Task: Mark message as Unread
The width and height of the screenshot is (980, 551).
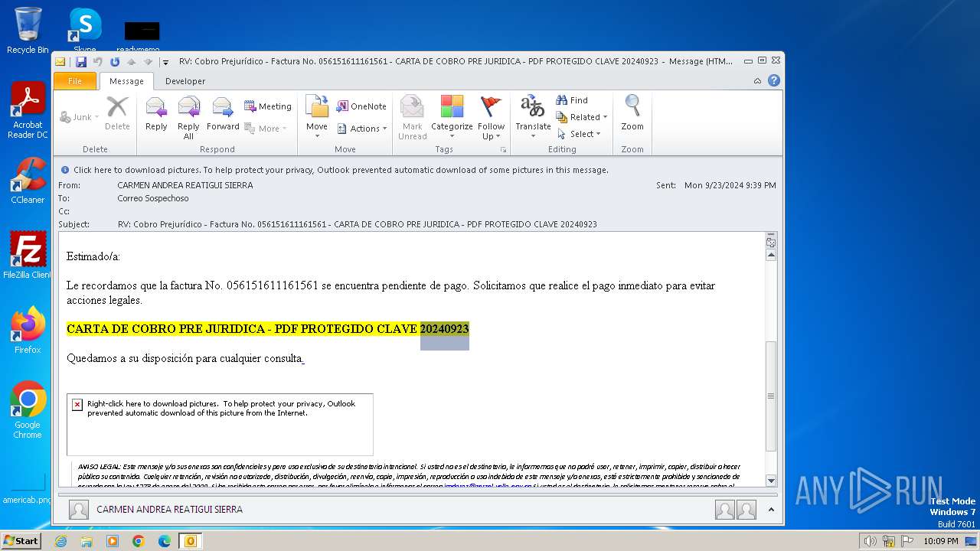Action: click(412, 118)
